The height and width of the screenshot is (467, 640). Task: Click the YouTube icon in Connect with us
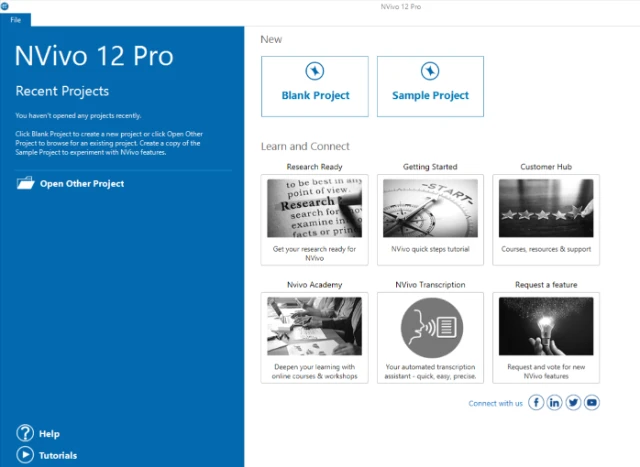click(592, 402)
